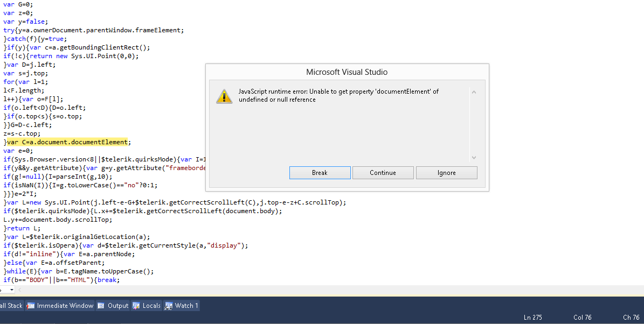The width and height of the screenshot is (644, 324).
Task: Open the Watch 1 tab label
Action: 186,306
